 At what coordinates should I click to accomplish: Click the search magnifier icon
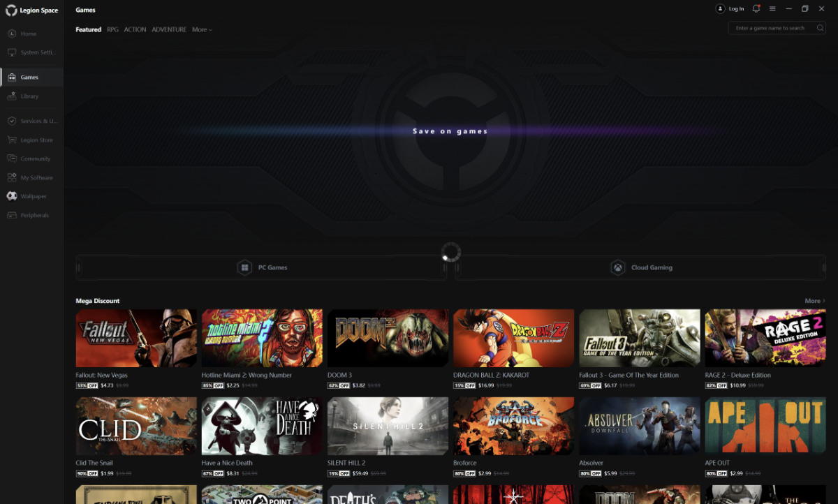click(820, 28)
